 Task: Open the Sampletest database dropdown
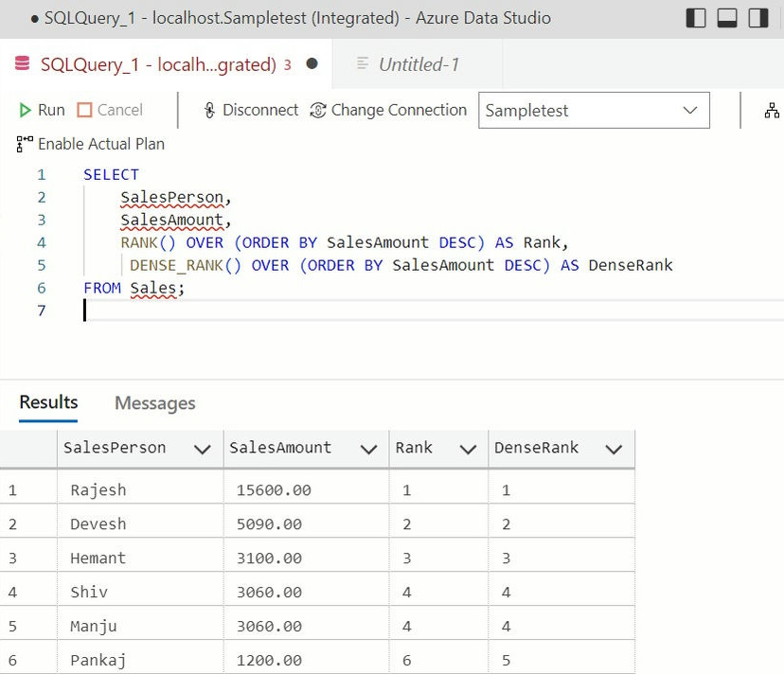pyautogui.click(x=594, y=110)
